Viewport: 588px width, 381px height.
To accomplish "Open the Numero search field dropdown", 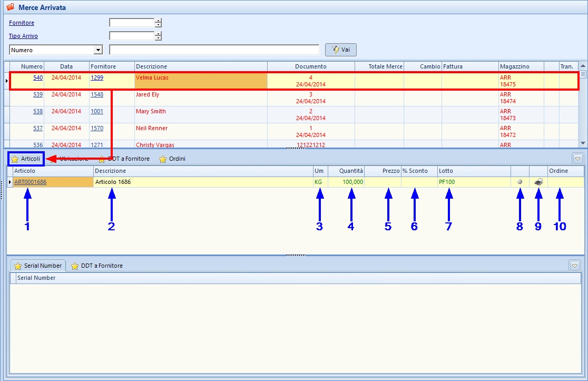I will pos(97,50).
